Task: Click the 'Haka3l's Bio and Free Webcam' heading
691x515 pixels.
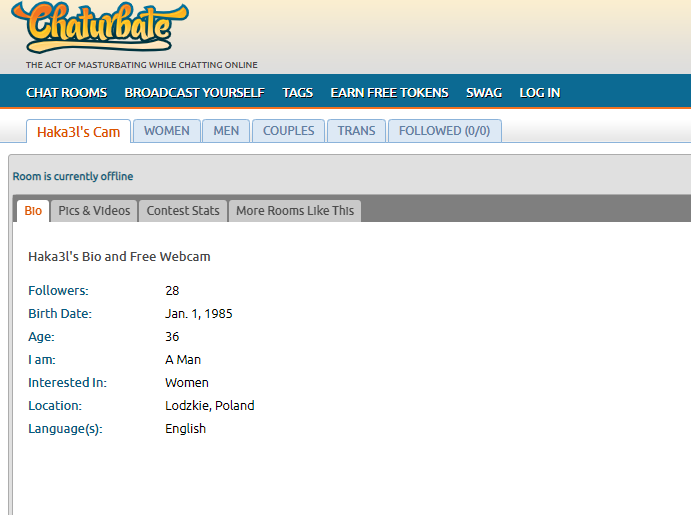Action: (119, 256)
